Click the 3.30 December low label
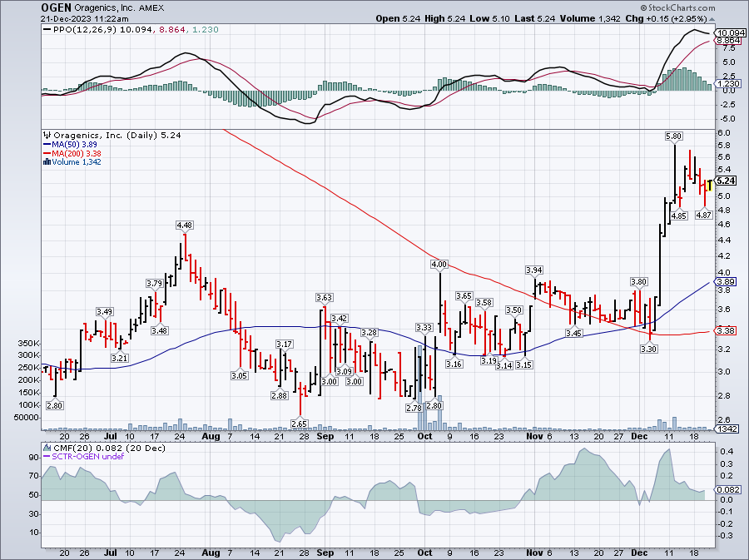749x560 pixels. 648,349
